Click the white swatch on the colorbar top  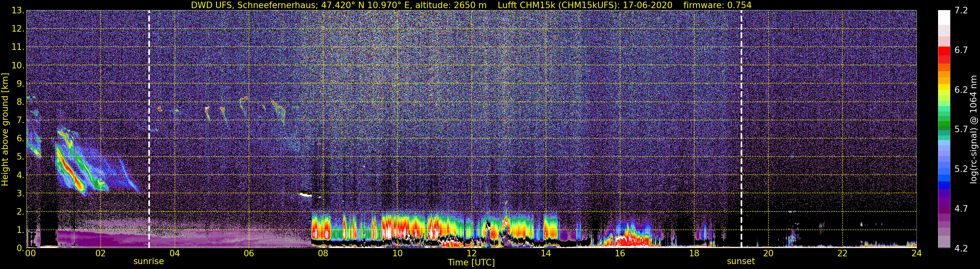pyautogui.click(x=944, y=17)
